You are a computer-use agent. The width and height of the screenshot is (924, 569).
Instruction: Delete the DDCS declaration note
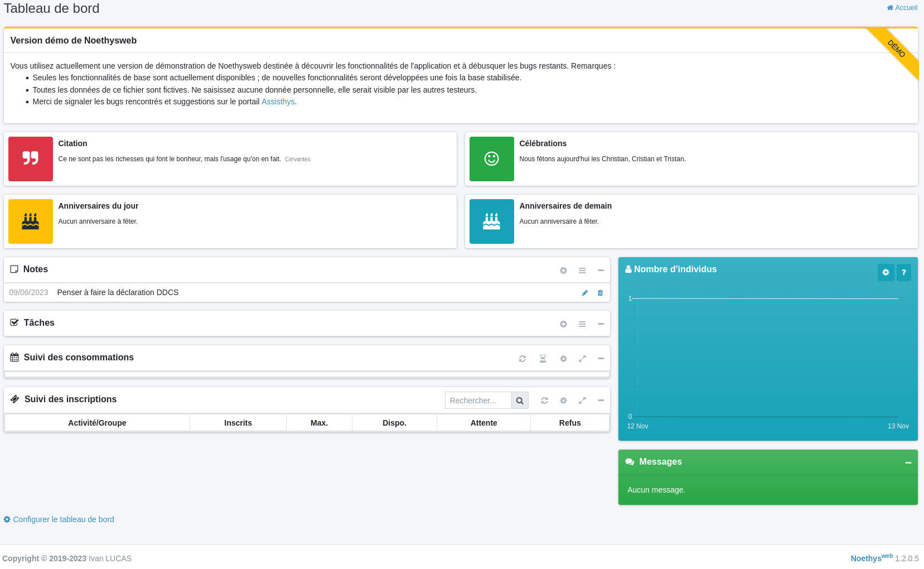[600, 293]
